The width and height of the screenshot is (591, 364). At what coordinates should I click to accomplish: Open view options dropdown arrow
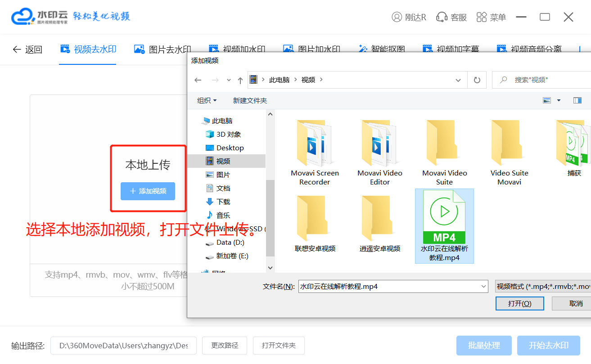(x=559, y=100)
